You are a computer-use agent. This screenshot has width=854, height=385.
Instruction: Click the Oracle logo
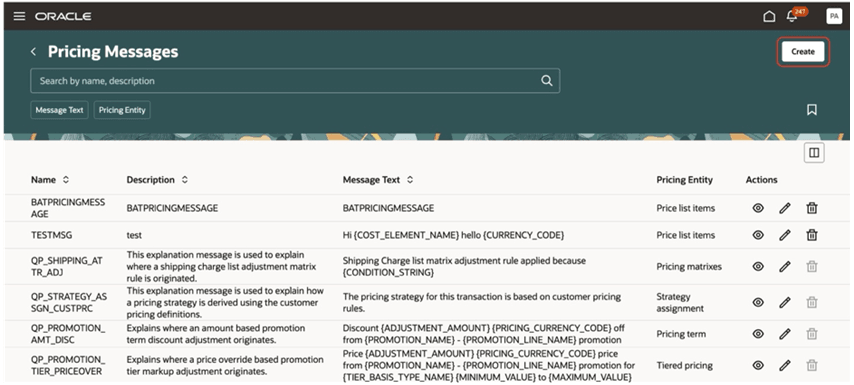click(x=63, y=16)
